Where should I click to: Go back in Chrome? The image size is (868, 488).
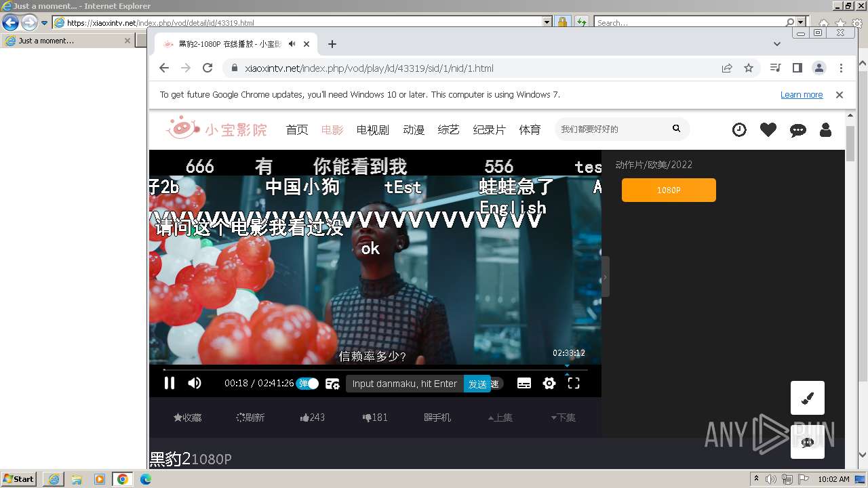[x=164, y=68]
